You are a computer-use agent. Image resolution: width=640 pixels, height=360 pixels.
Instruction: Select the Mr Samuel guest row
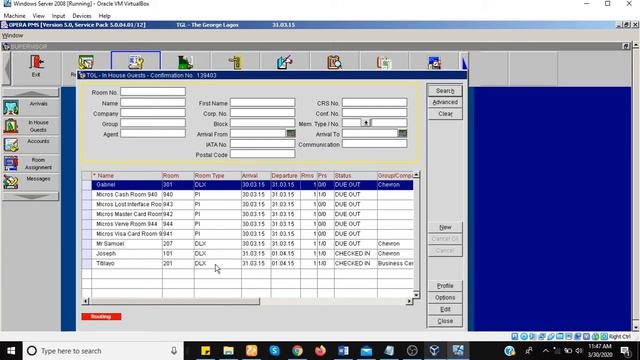coord(247,244)
